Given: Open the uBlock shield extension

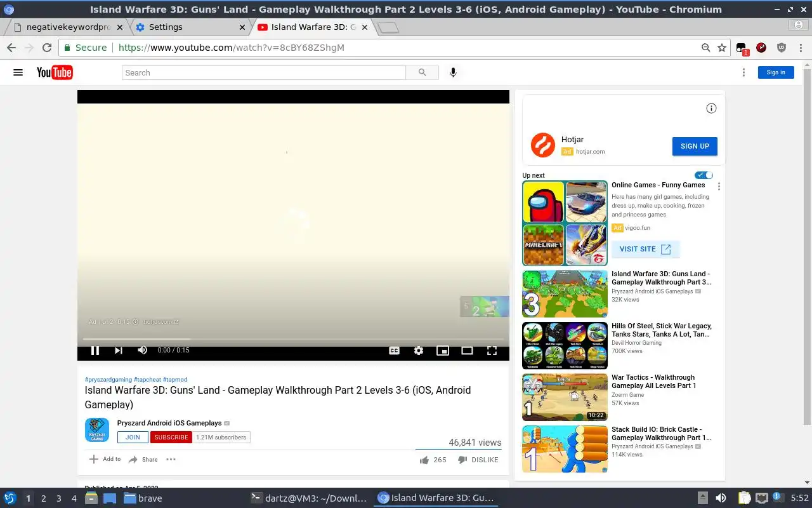Looking at the screenshot, I should [782, 48].
